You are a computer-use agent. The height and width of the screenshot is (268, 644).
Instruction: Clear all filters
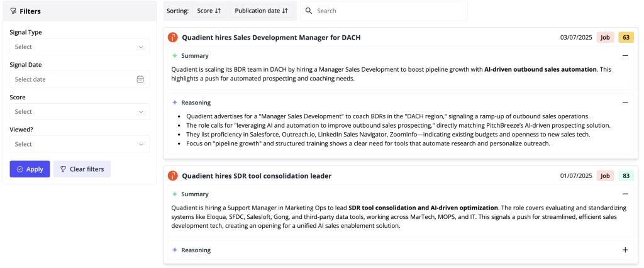(82, 169)
